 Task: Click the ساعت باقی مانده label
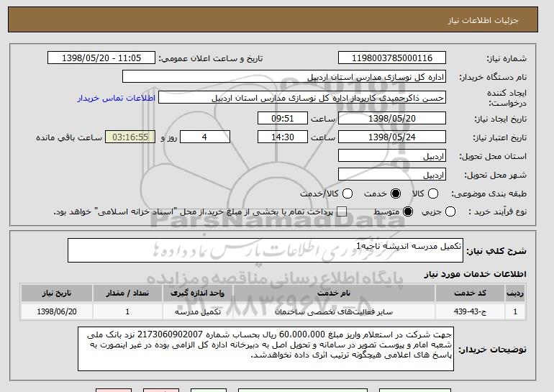69,137
